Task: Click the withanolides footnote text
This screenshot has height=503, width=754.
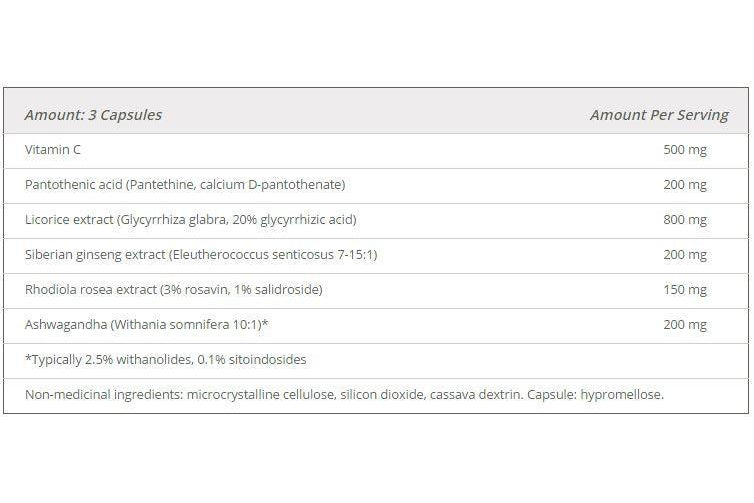Action: click(166, 360)
